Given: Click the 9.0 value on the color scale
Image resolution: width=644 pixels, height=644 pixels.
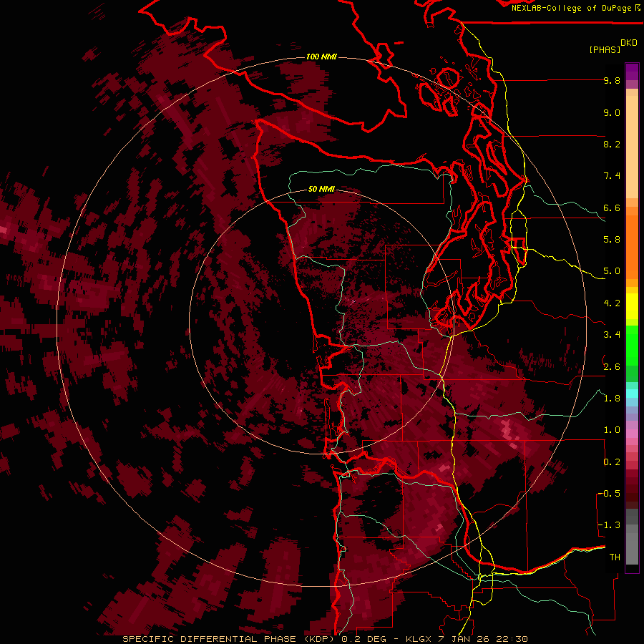Looking at the screenshot, I should [612, 112].
